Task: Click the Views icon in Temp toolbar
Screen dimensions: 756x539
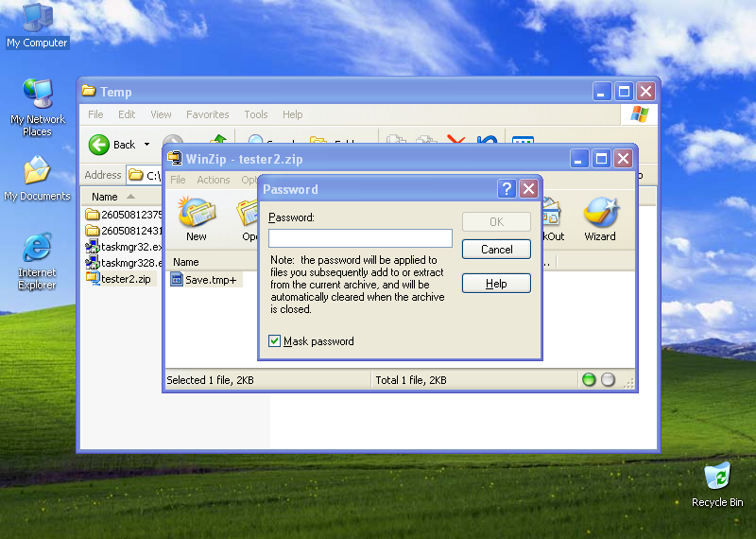Action: point(523,140)
